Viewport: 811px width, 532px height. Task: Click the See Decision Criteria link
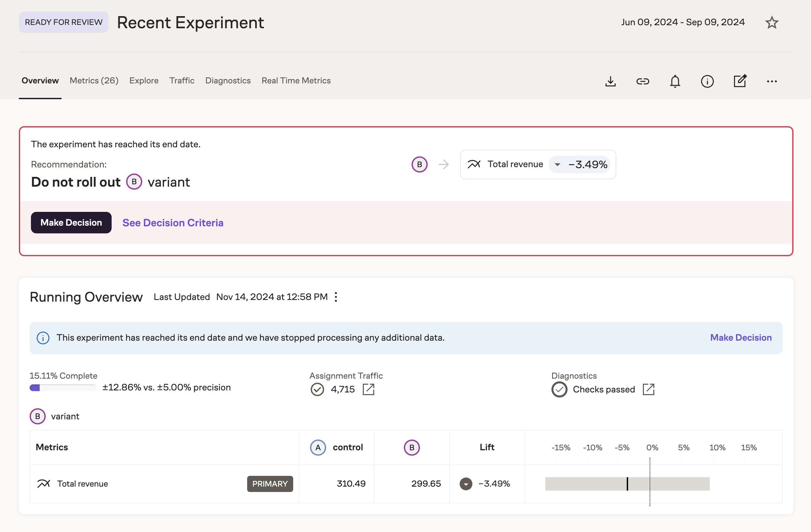(x=173, y=223)
